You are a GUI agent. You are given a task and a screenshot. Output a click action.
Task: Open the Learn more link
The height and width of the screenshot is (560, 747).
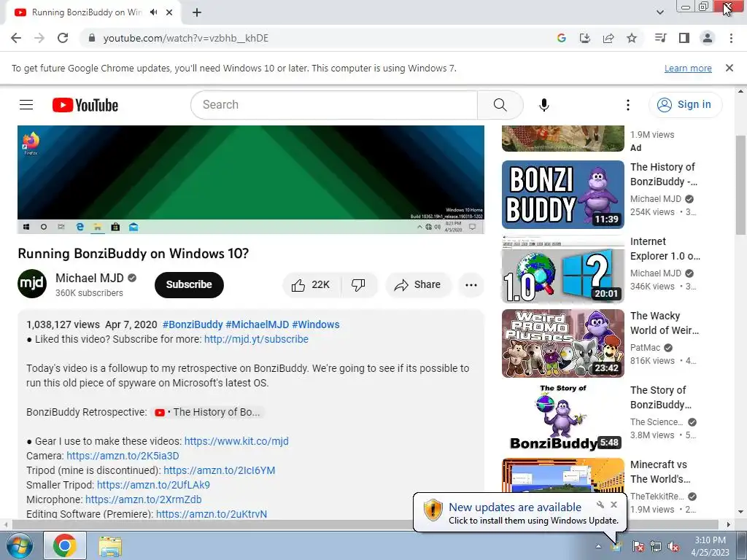(x=688, y=68)
